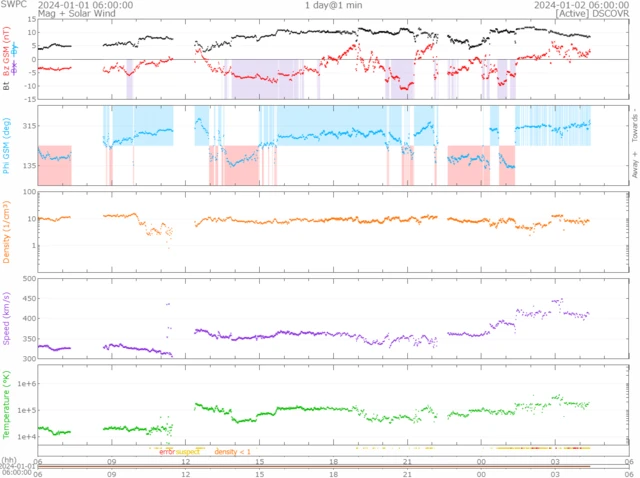The height and width of the screenshot is (478, 640).
Task: Click the orange 'density < 1' legend entry
Action: click(x=232, y=452)
